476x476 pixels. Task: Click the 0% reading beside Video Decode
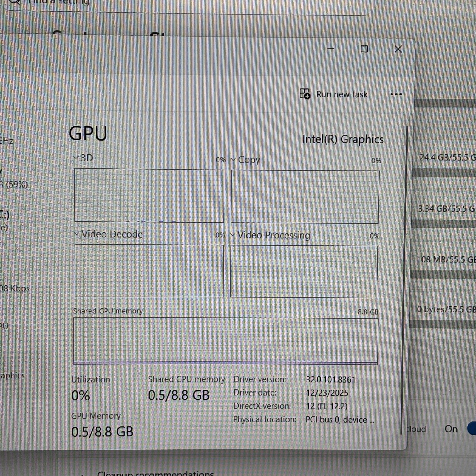tap(220, 235)
